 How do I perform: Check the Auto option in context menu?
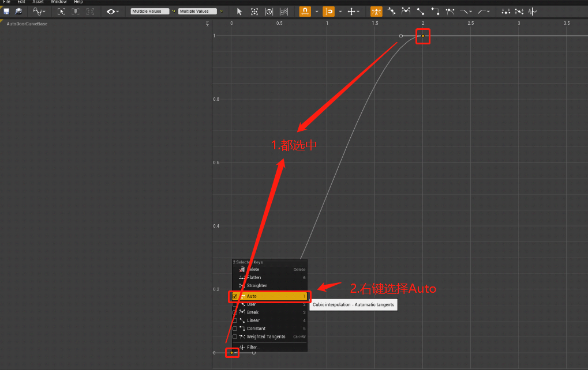[x=269, y=296]
